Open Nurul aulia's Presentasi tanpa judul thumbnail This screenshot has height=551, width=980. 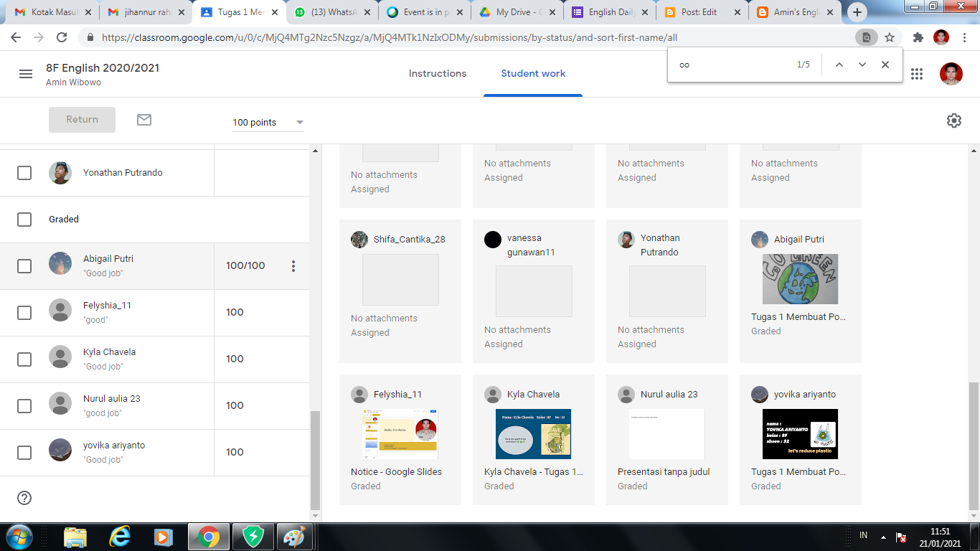pyautogui.click(x=666, y=434)
